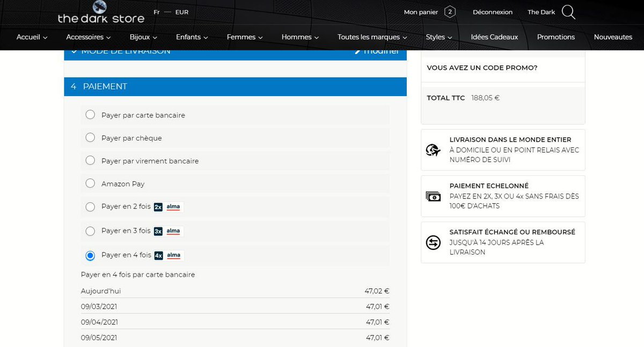Viewport: 644px width, 347px height.
Task: Click the Alma logo beside 3 fois
Action: (x=173, y=231)
